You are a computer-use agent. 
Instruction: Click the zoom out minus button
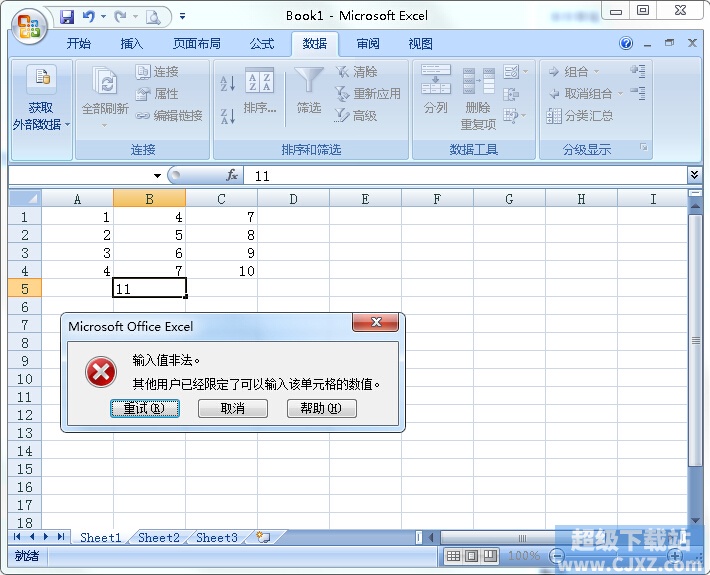(x=557, y=556)
